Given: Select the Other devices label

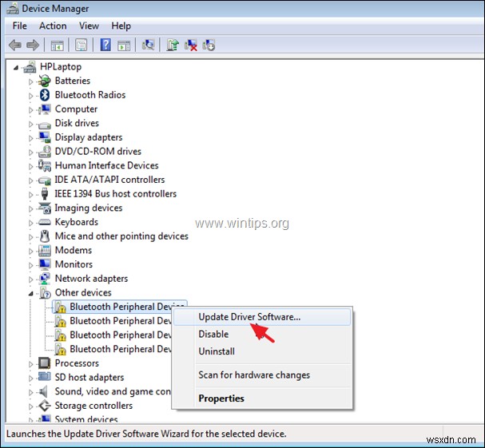Looking at the screenshot, I should click(83, 292).
